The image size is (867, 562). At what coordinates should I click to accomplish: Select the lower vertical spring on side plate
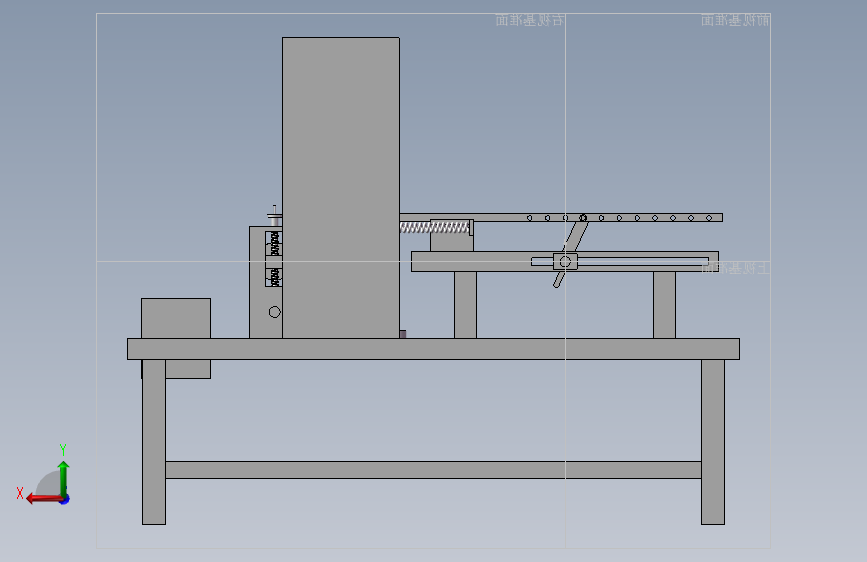click(x=274, y=278)
